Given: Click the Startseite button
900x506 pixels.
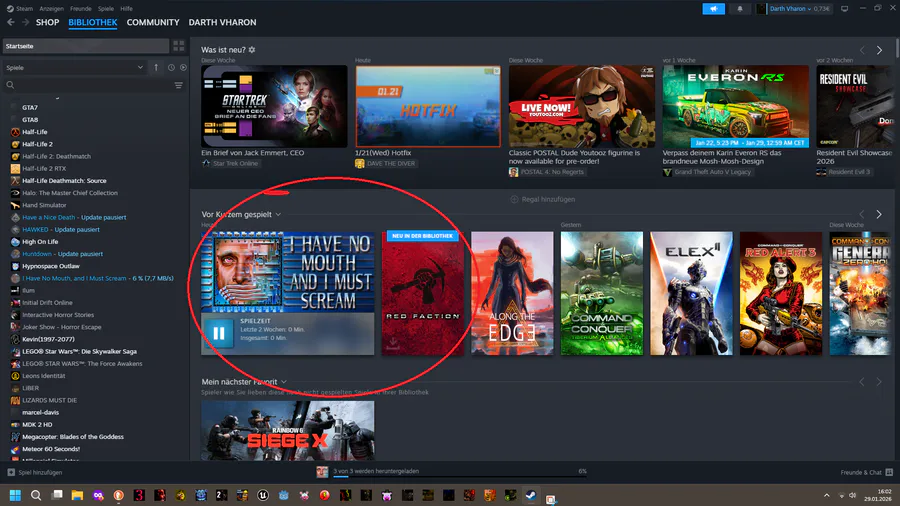Looking at the screenshot, I should click(86, 46).
